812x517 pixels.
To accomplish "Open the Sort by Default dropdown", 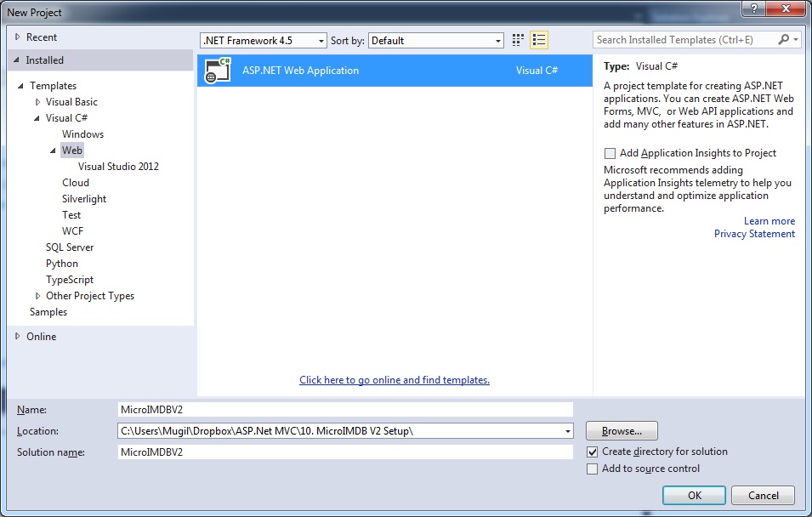I will click(x=436, y=41).
